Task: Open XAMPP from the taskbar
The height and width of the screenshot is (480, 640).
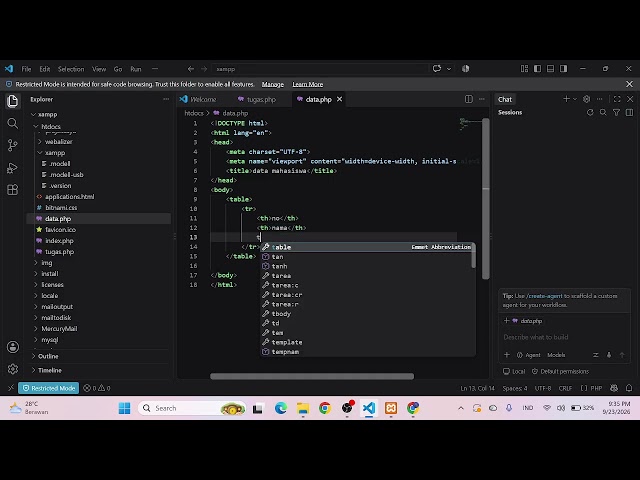Action: pos(391,408)
